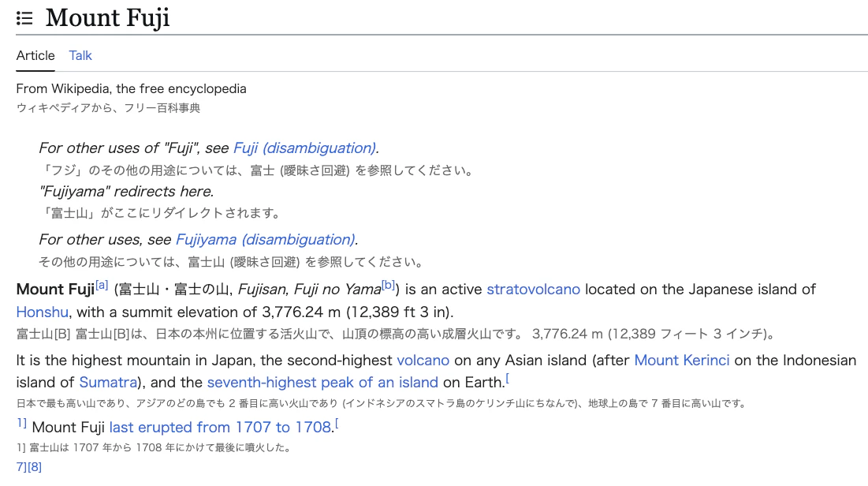
Task: Open the Fujiyama (disambiguation) link
Action: tap(265, 239)
